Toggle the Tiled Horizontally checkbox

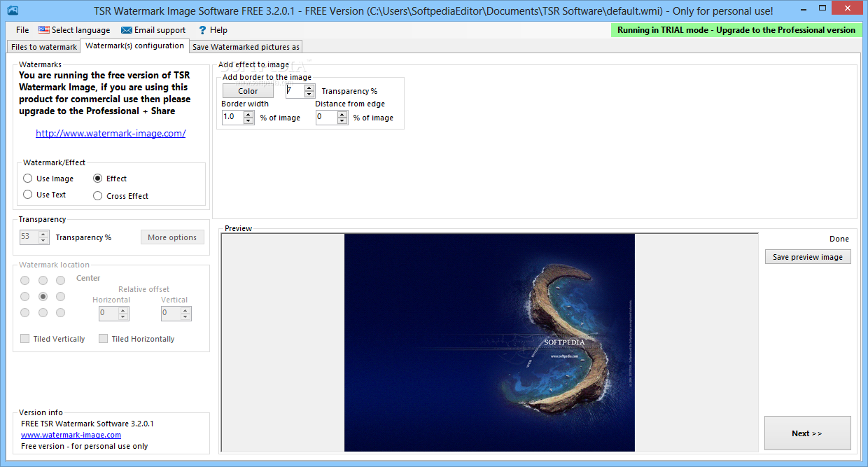136,339
